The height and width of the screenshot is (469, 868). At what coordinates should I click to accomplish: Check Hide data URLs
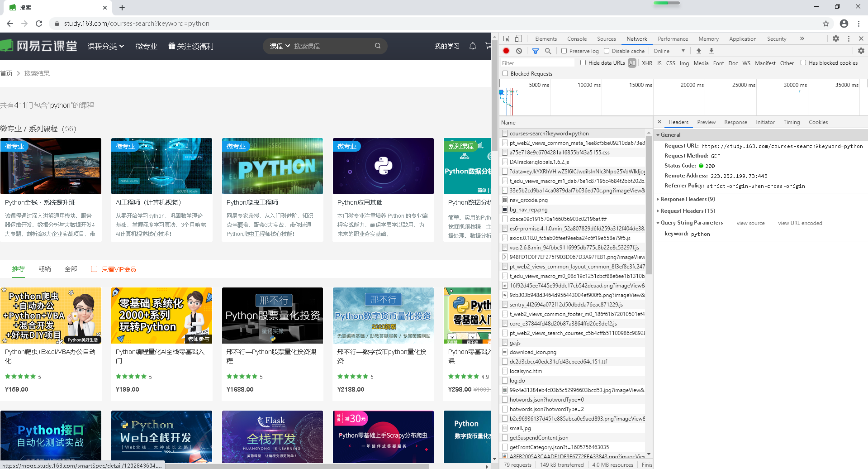pyautogui.click(x=583, y=62)
